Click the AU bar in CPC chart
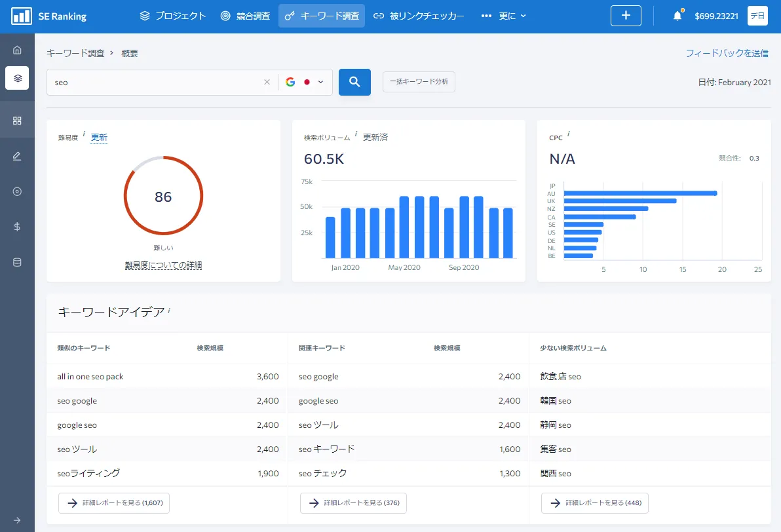 point(640,193)
